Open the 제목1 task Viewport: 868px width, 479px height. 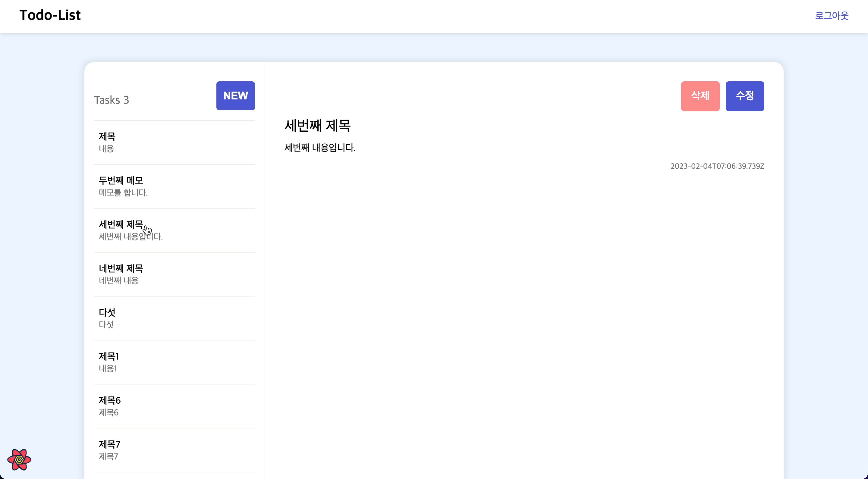[x=174, y=362]
